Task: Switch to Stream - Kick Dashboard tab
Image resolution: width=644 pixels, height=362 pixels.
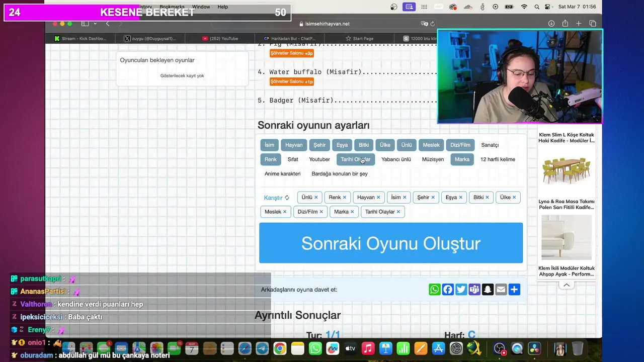Action: coord(80,38)
